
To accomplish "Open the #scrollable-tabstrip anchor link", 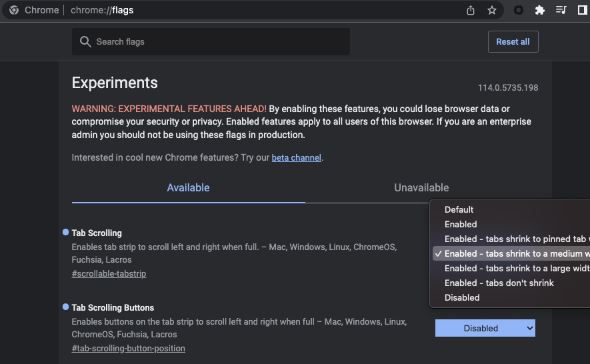I will coord(109,273).
